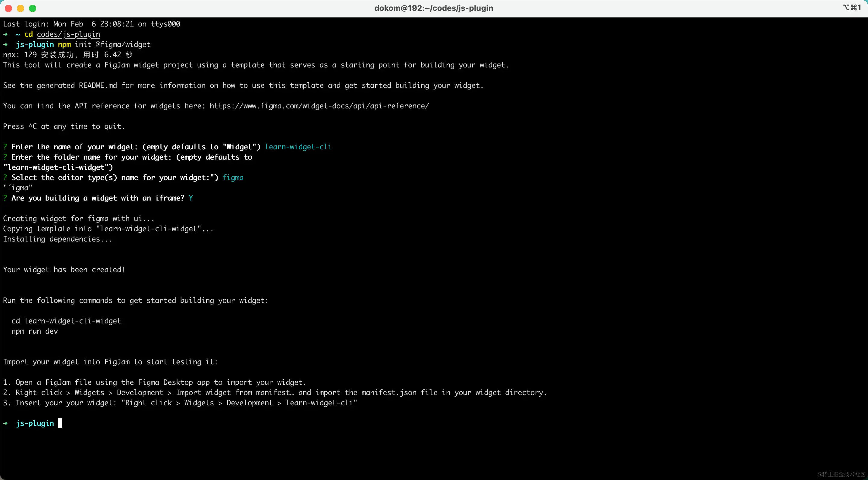The height and width of the screenshot is (480, 868).
Task: Click the cyan 'Y' iframe answer
Action: pos(191,198)
